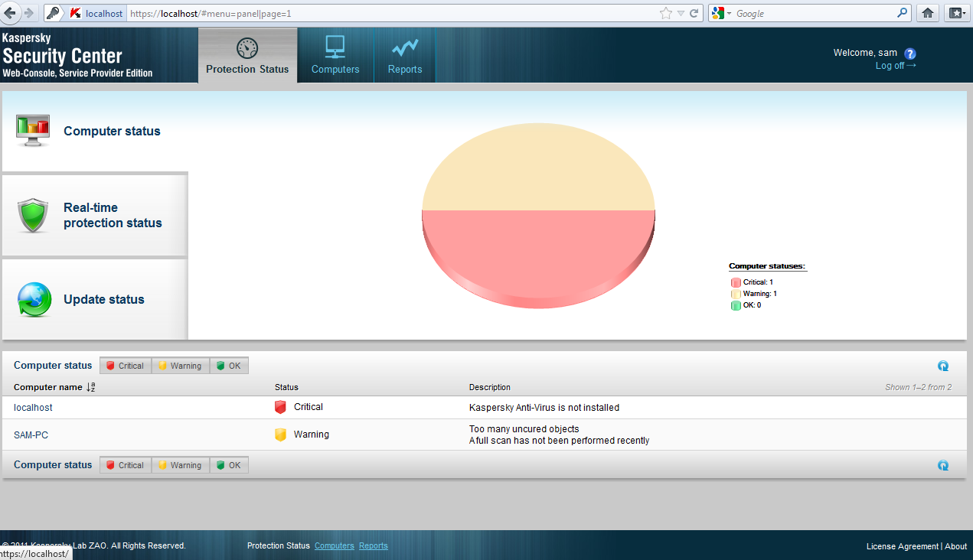The height and width of the screenshot is (560, 973).
Task: Click the Update status globe icon
Action: click(x=32, y=298)
